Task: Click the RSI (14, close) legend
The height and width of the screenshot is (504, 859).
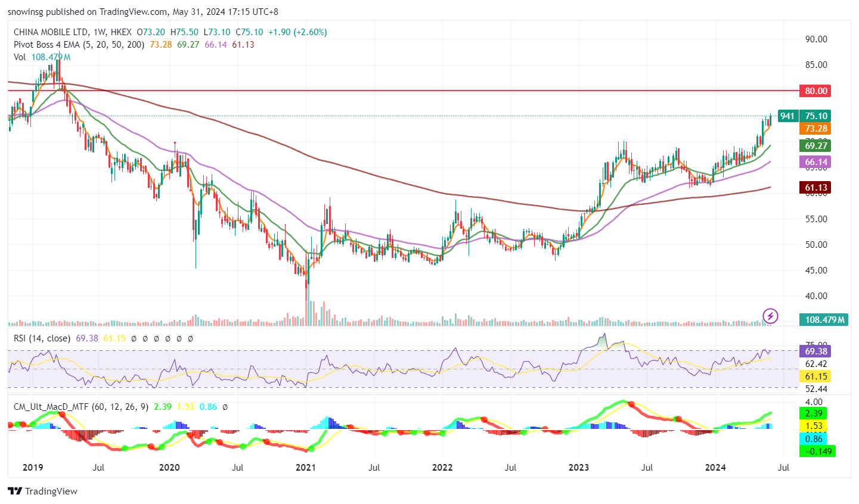Action: pos(42,338)
